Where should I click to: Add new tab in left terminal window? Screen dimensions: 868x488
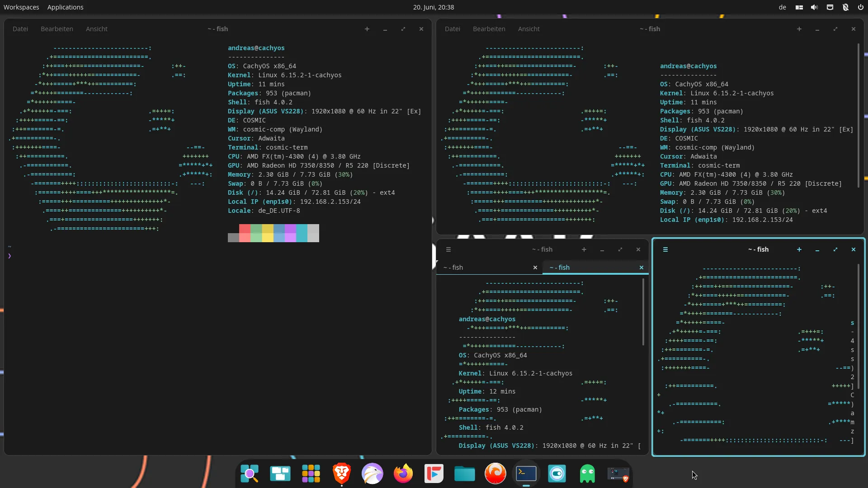[367, 29]
